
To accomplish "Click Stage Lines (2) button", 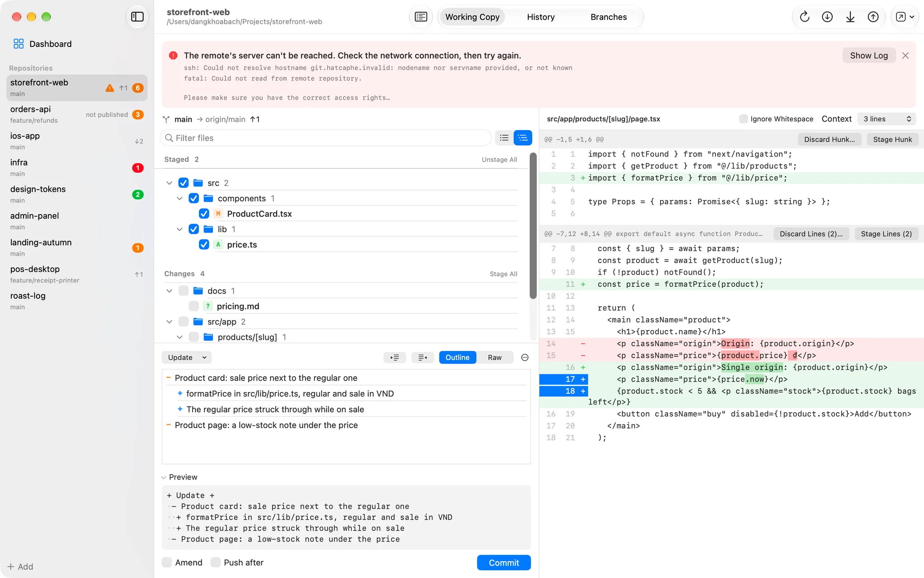I will pyautogui.click(x=886, y=234).
